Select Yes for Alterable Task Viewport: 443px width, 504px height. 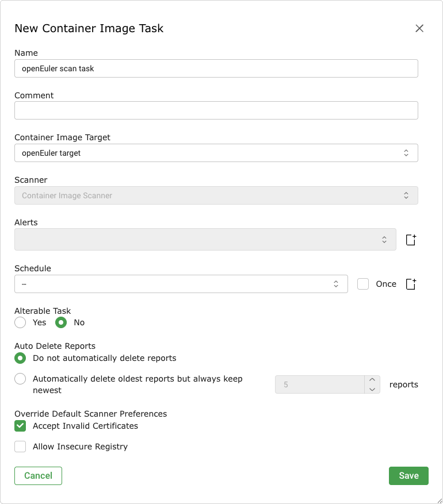20,322
